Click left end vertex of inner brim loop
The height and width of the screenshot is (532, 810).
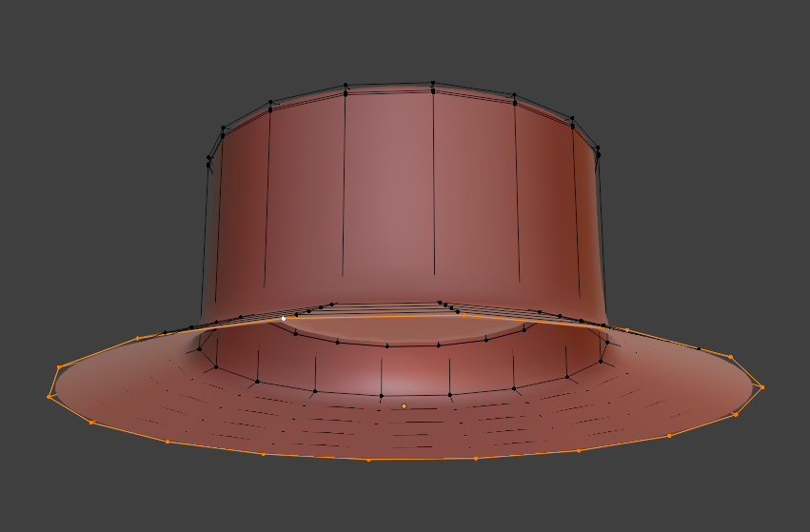click(198, 348)
